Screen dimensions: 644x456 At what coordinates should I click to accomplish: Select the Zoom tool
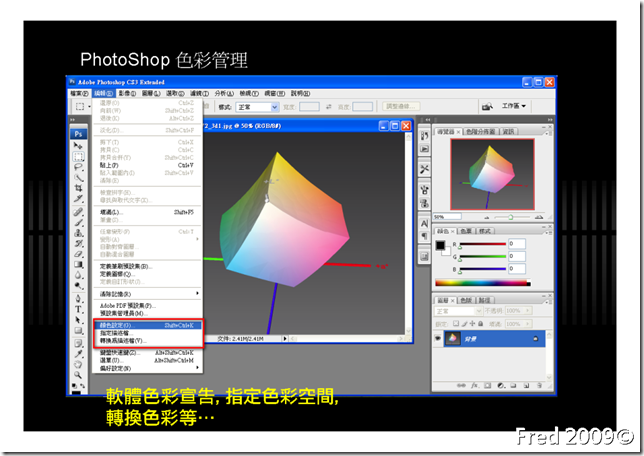pyautogui.click(x=78, y=375)
